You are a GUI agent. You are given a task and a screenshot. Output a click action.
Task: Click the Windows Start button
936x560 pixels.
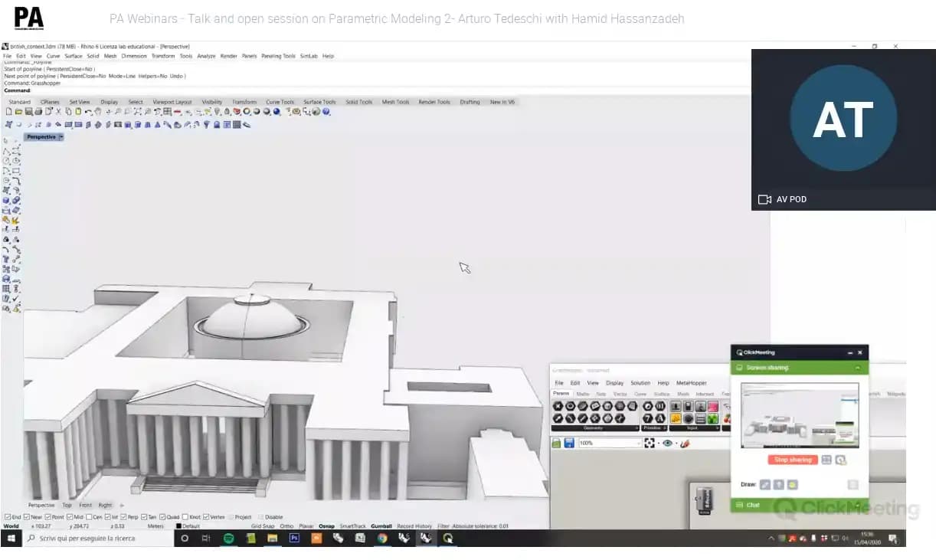[11, 539]
